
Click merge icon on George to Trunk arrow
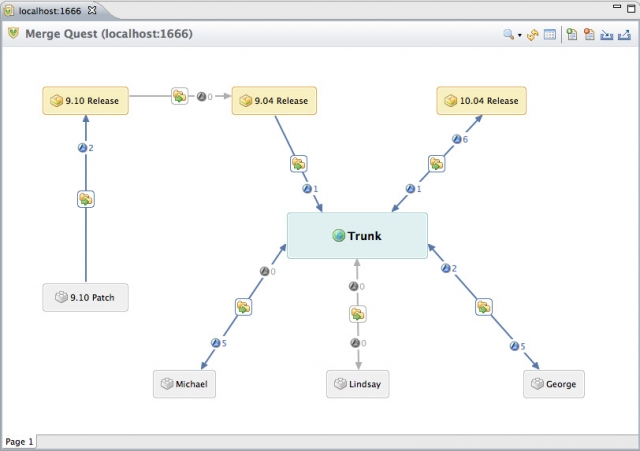click(x=484, y=307)
